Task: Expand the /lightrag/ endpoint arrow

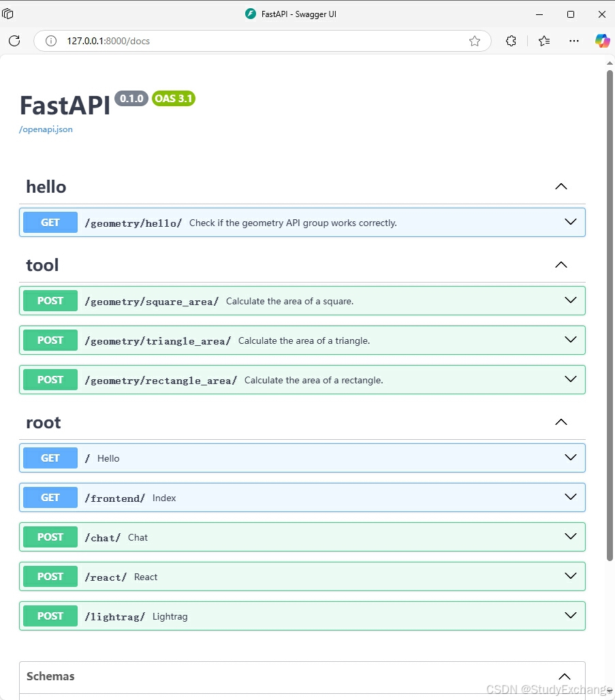Action: pos(570,615)
